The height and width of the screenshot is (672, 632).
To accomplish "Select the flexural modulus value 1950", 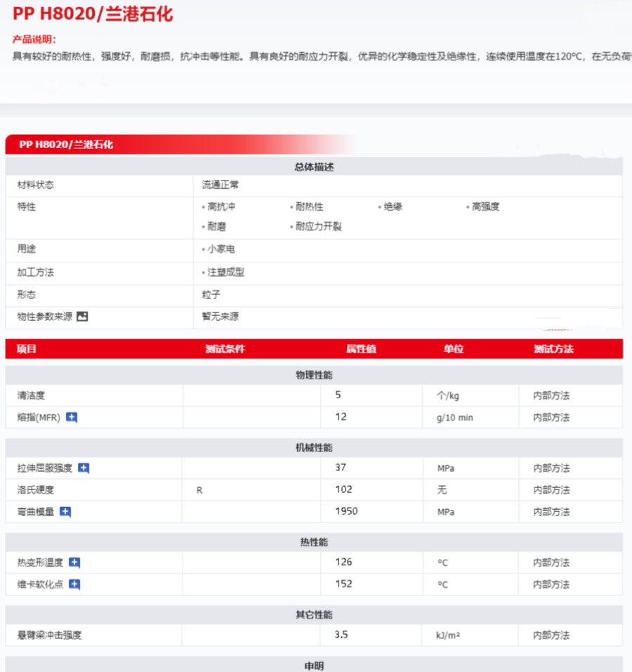I will point(346,511).
